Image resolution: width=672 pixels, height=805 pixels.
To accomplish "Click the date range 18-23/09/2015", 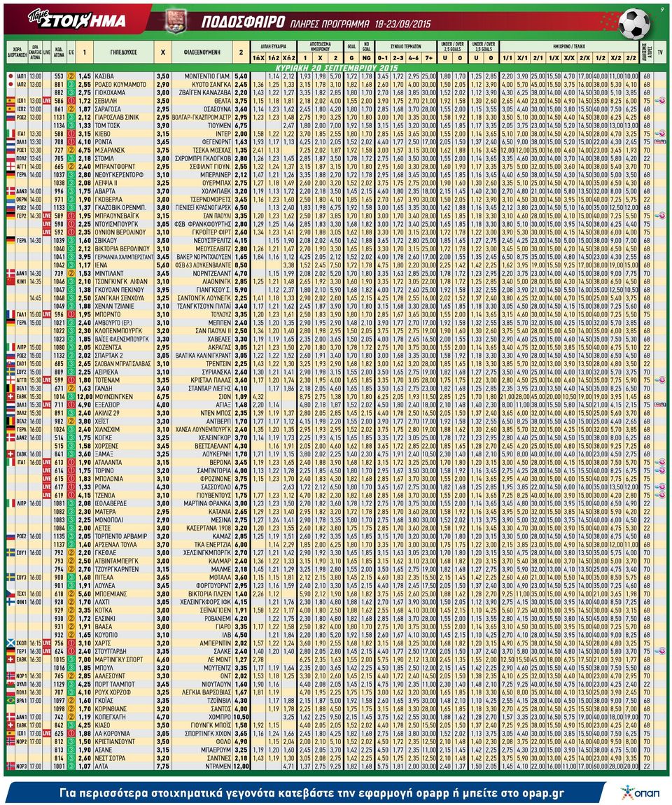I will 403,24.
